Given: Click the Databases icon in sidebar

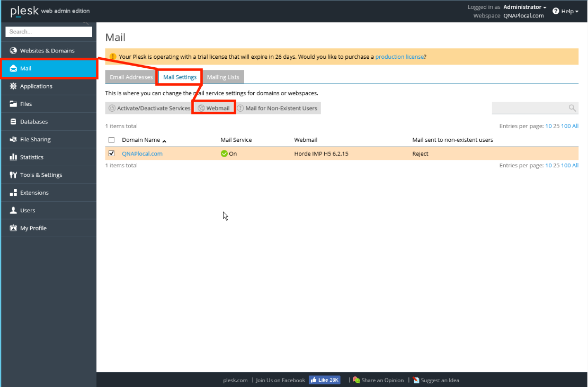Looking at the screenshot, I should point(13,122).
